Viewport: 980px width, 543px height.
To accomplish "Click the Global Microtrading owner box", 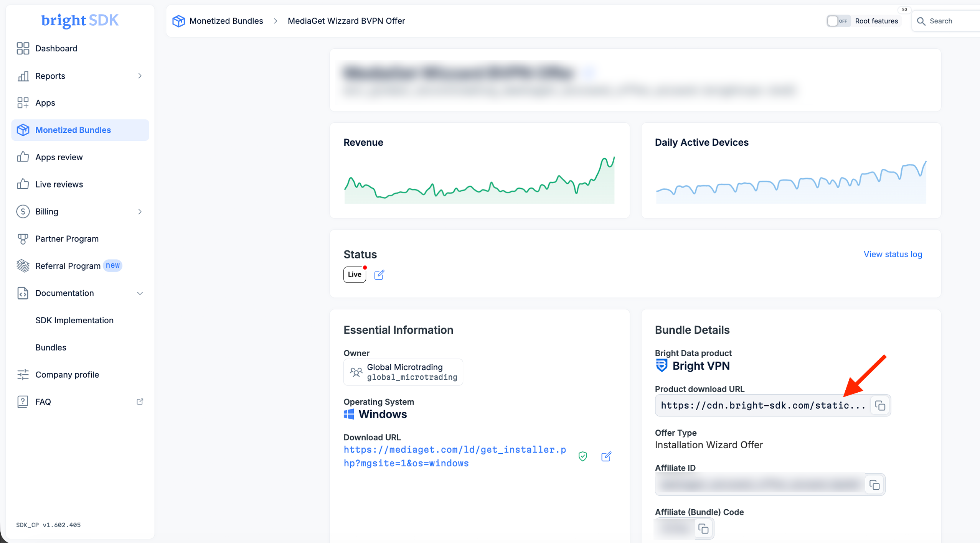I will coord(403,372).
